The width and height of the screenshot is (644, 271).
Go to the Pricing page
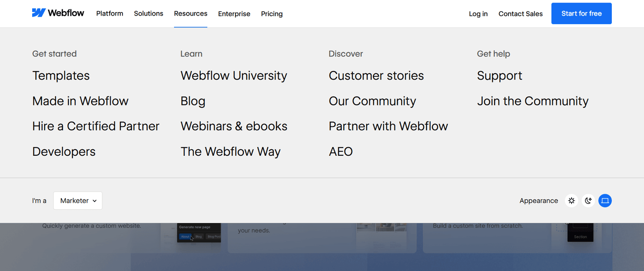tap(272, 14)
